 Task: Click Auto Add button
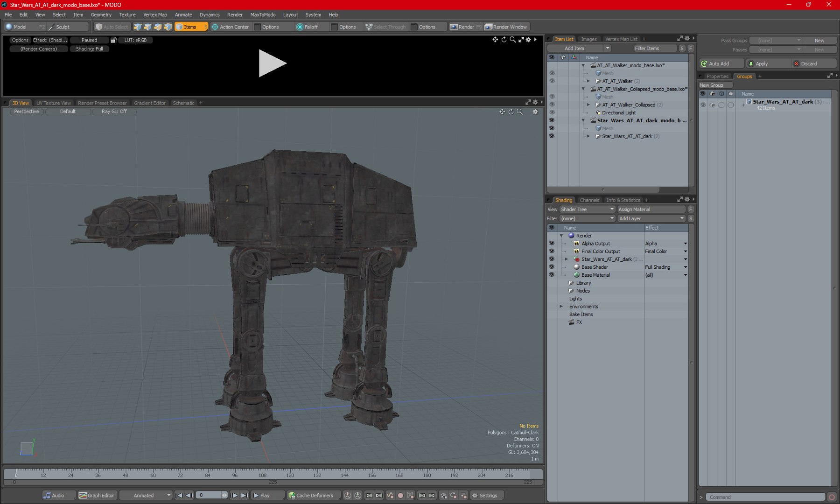point(721,64)
